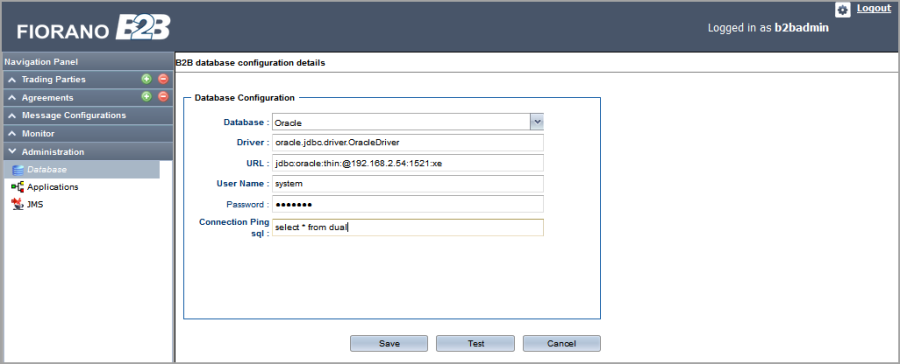Save the database configuration
900x364 pixels.
[389, 343]
